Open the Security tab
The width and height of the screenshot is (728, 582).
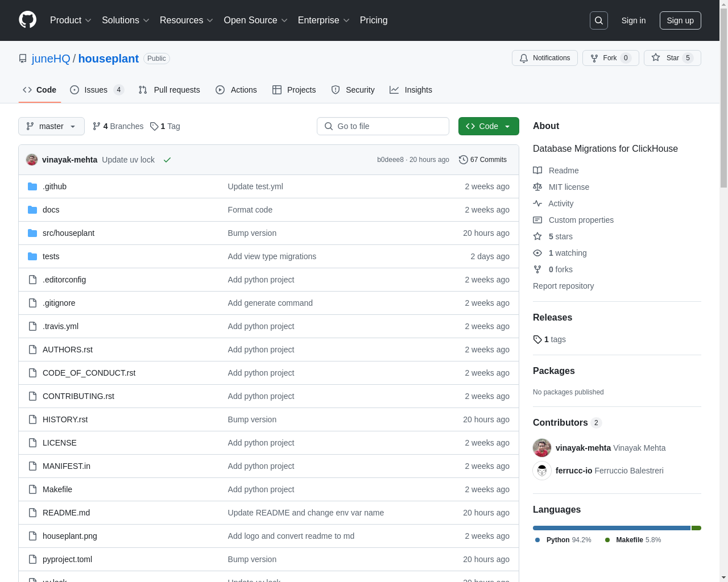[353, 90]
